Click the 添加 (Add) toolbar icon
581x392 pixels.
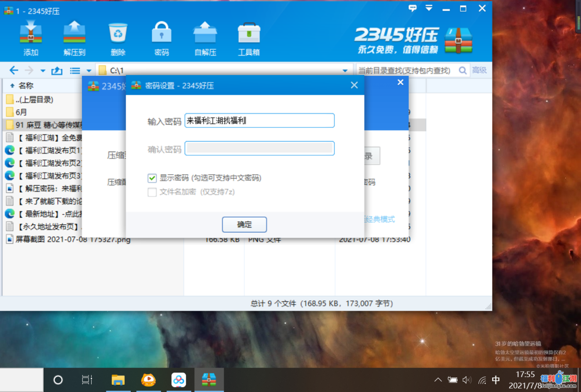point(31,34)
